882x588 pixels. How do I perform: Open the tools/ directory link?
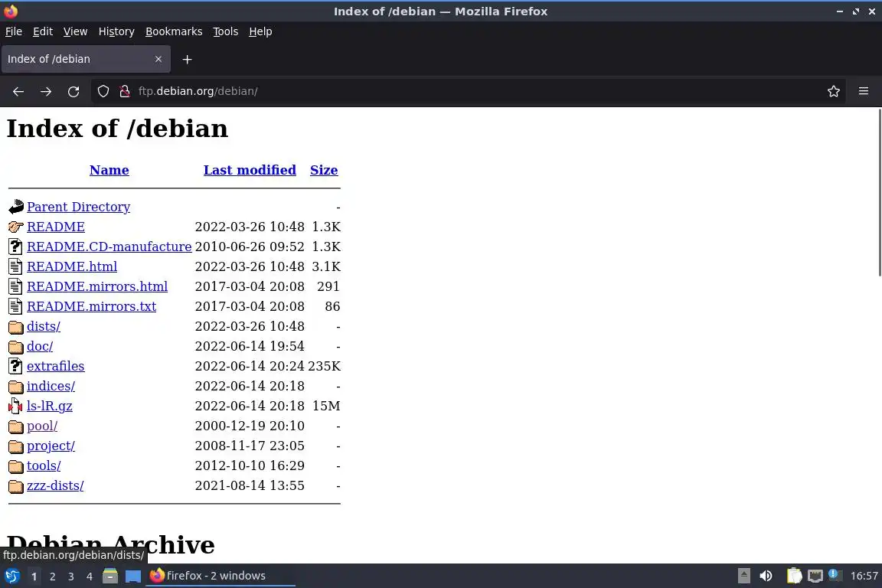pyautogui.click(x=44, y=466)
